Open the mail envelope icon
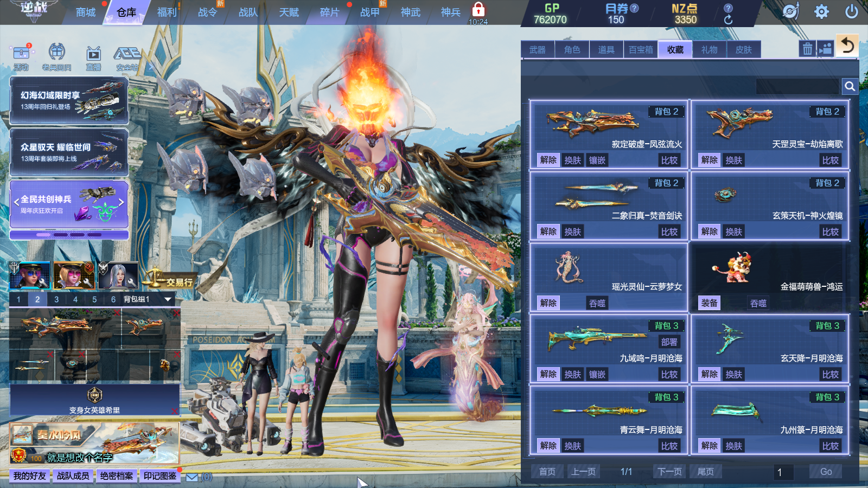 [192, 477]
